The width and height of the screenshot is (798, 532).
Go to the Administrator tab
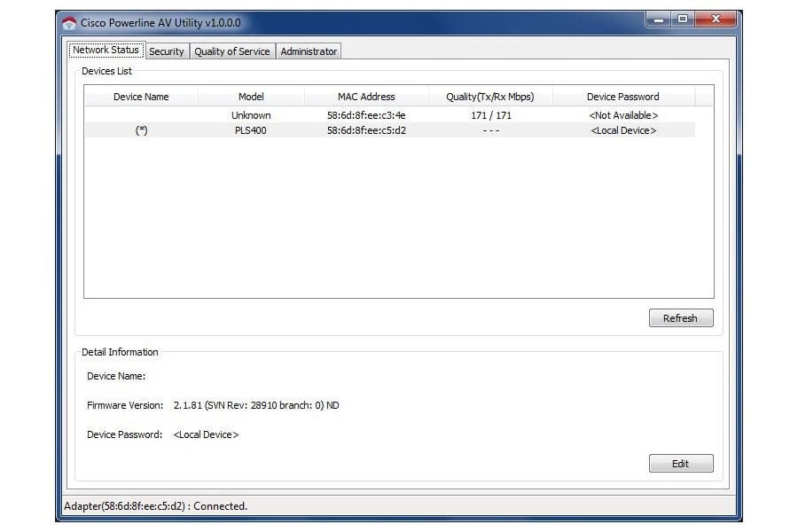309,51
